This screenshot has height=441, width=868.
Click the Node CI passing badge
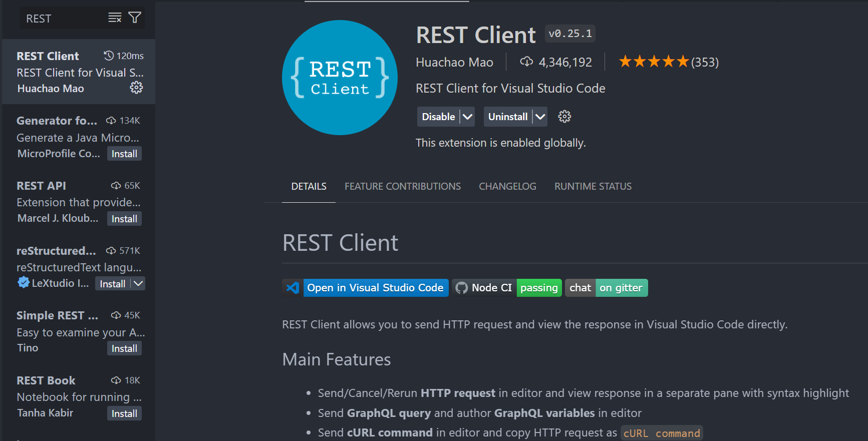(507, 288)
